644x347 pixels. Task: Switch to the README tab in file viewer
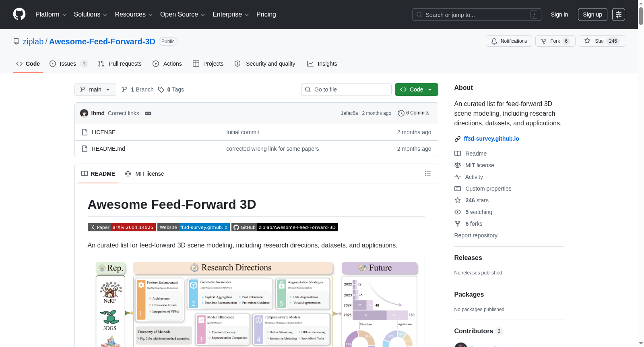pos(98,174)
